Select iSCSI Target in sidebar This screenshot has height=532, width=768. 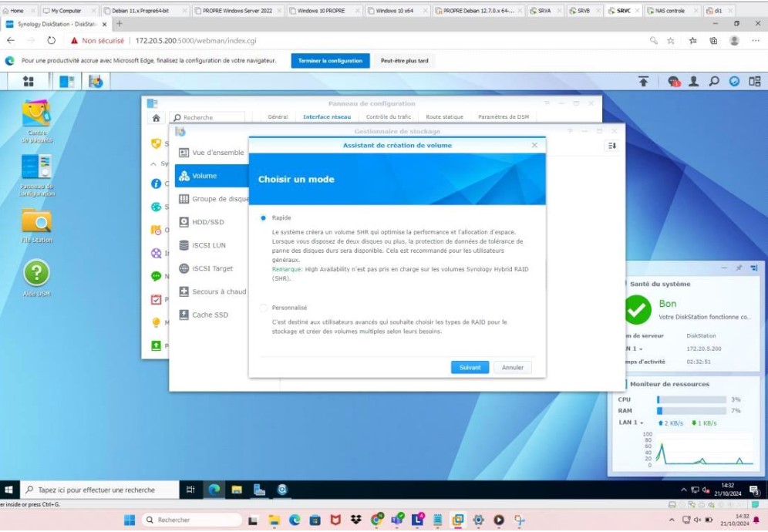point(211,268)
